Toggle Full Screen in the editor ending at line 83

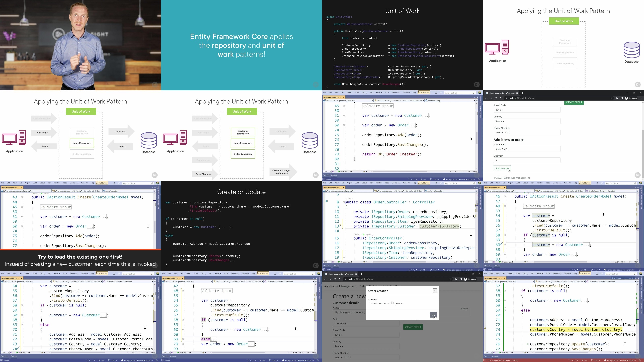pos(585,183)
